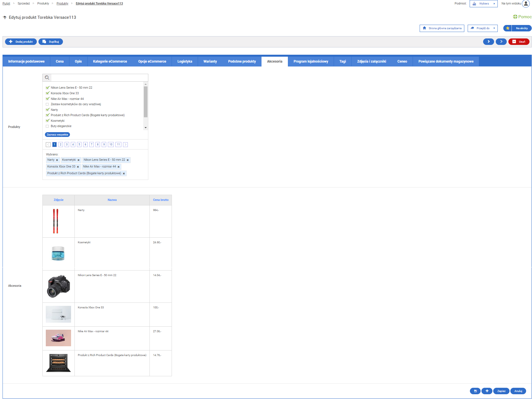
Task: Click the product search input field
Action: [x=99, y=78]
